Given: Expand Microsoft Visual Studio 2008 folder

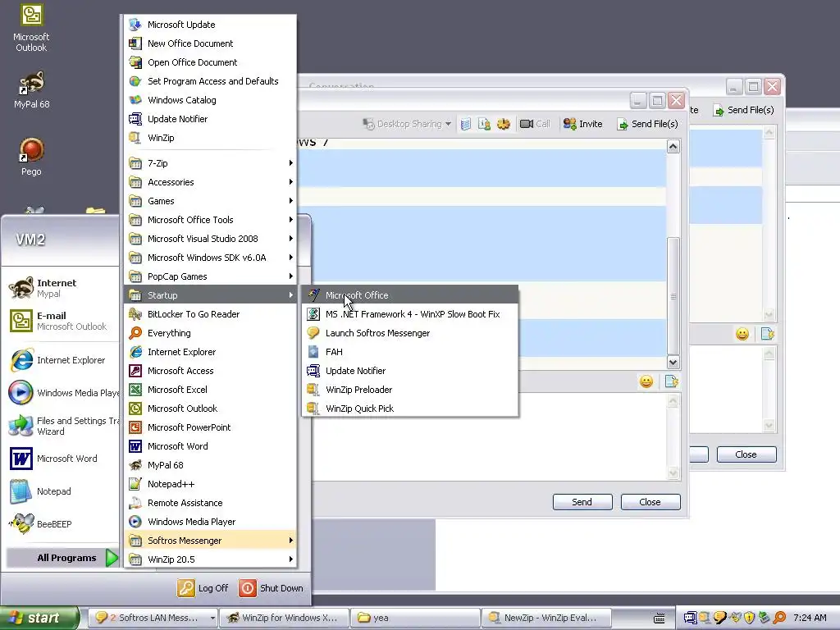Looking at the screenshot, I should (210, 239).
